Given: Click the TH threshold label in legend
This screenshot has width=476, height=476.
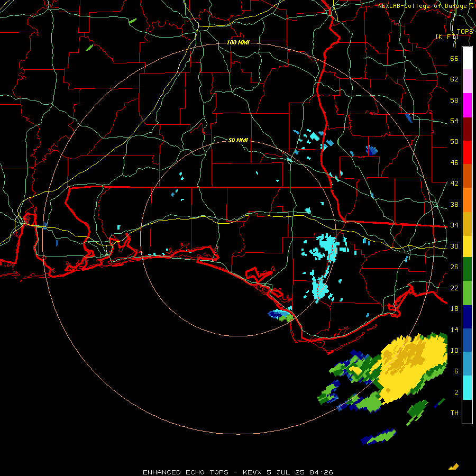Looking at the screenshot, I should tap(454, 413).
